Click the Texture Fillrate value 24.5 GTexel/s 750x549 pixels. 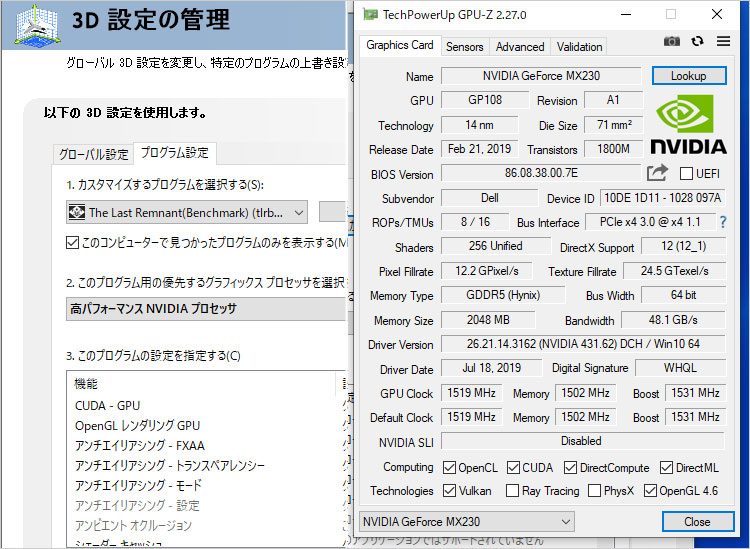674,271
